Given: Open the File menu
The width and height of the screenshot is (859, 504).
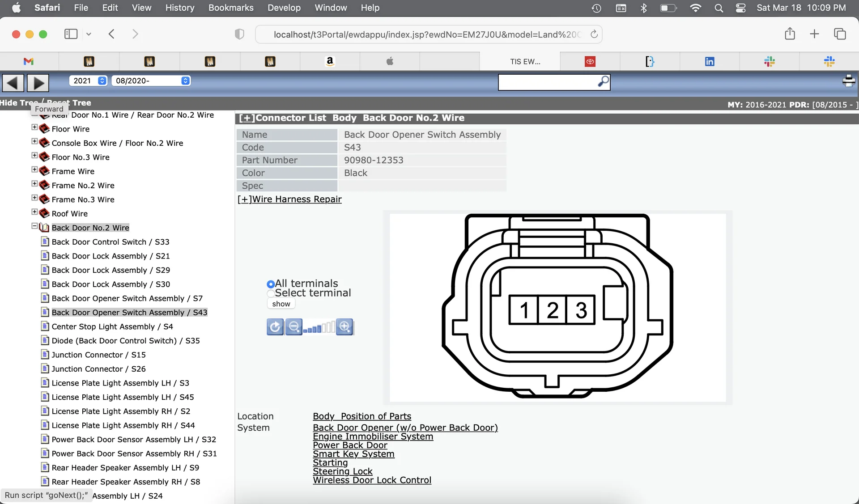Looking at the screenshot, I should click(81, 8).
